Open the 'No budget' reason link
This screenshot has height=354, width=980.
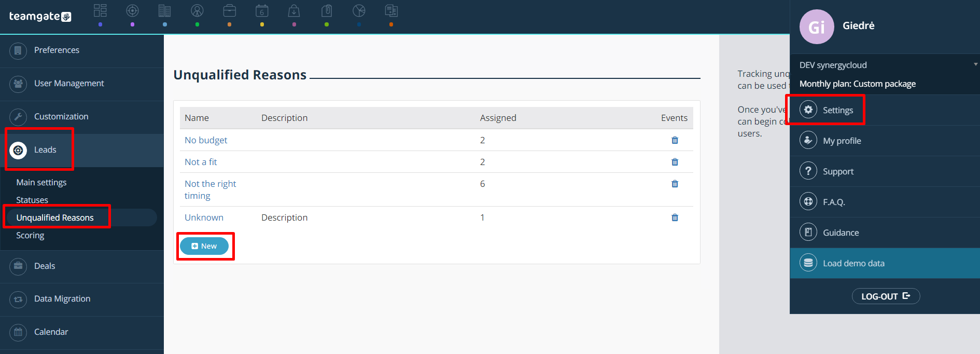tap(206, 140)
